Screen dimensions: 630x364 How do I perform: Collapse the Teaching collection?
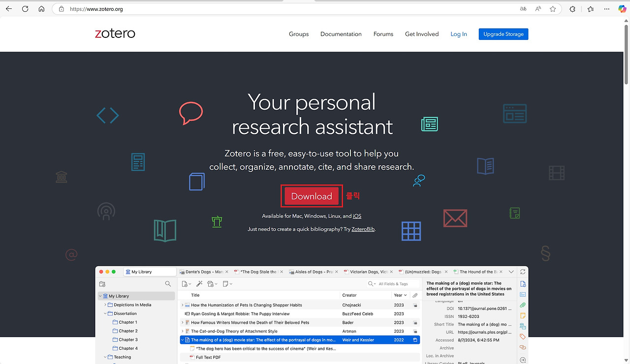[x=105, y=357]
